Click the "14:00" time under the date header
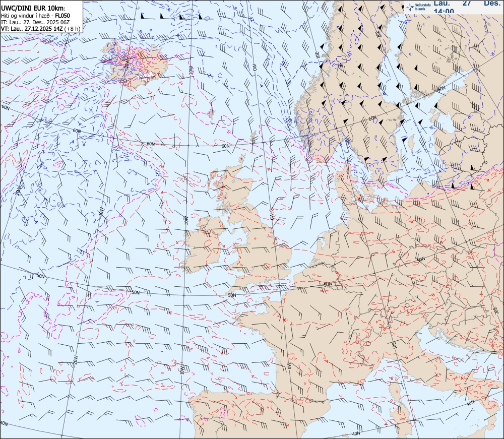 pos(444,11)
